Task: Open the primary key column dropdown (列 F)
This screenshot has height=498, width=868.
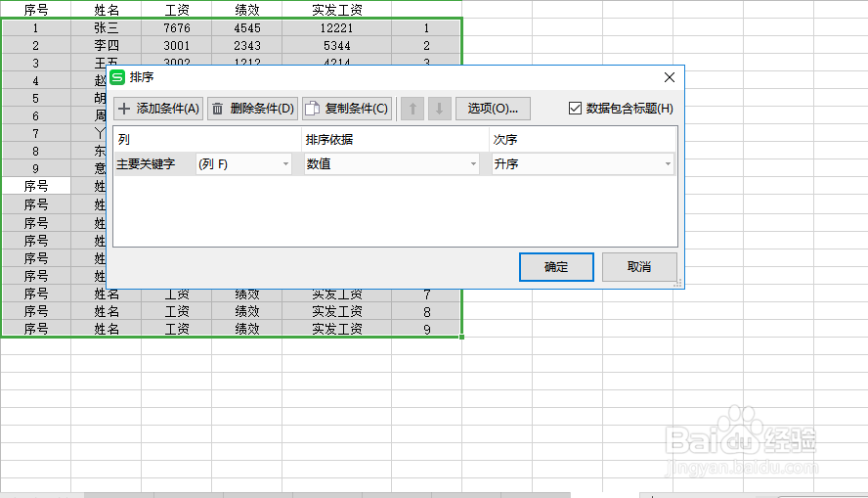Action: [243, 164]
